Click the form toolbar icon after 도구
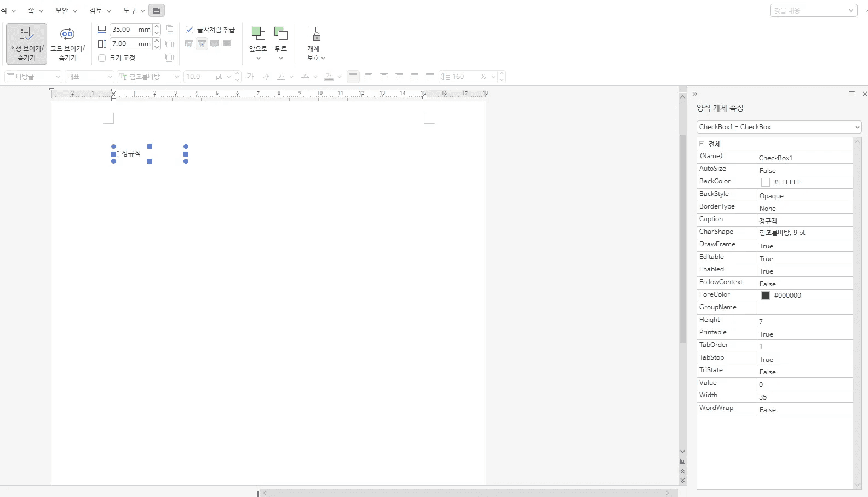 point(157,11)
